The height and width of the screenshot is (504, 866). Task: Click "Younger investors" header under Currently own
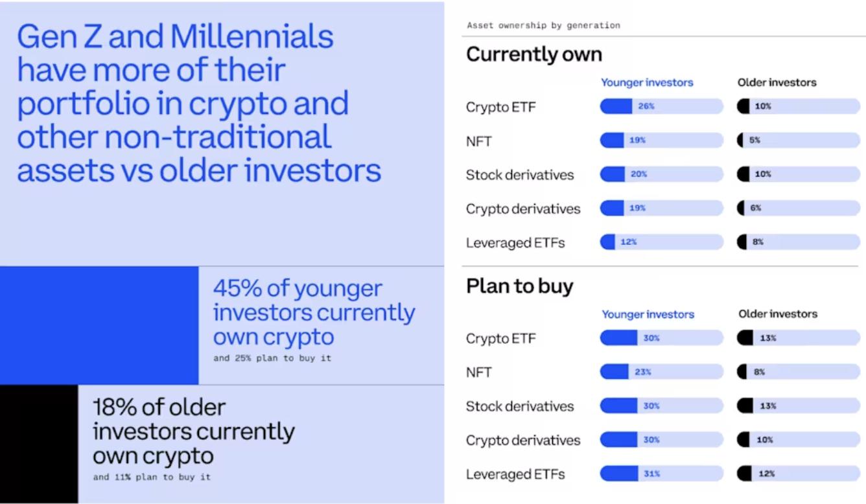647,82
